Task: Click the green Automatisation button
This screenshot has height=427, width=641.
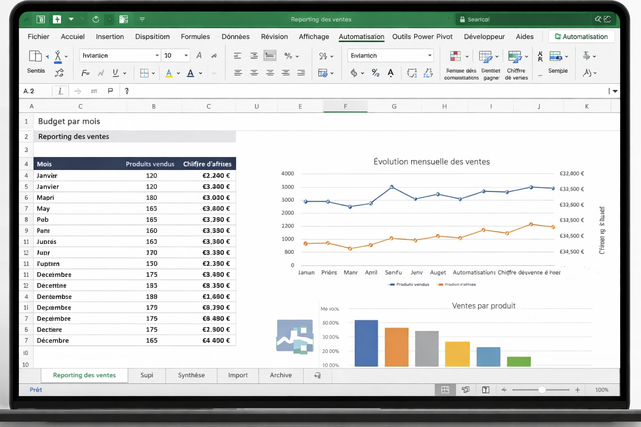Action: click(x=582, y=36)
